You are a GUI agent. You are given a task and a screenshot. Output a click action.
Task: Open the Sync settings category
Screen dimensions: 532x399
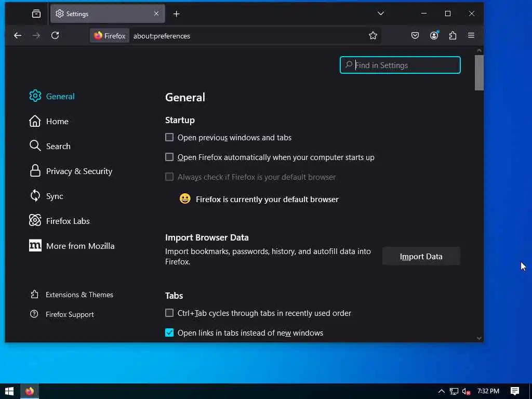point(46,196)
